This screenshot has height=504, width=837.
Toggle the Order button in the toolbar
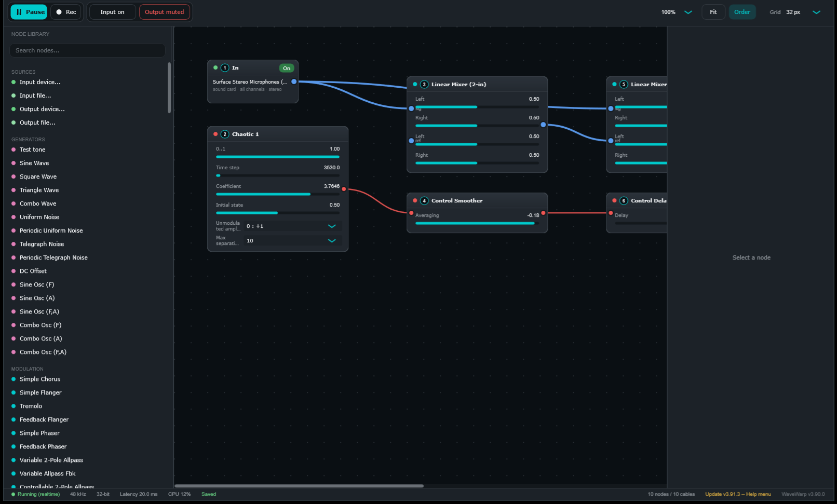tap(742, 12)
